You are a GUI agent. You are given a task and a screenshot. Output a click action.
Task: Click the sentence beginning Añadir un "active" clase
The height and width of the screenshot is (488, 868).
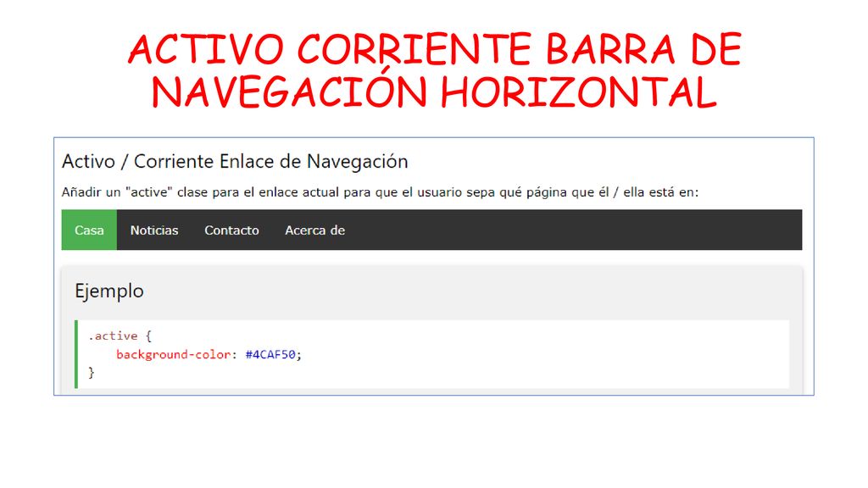[380, 192]
